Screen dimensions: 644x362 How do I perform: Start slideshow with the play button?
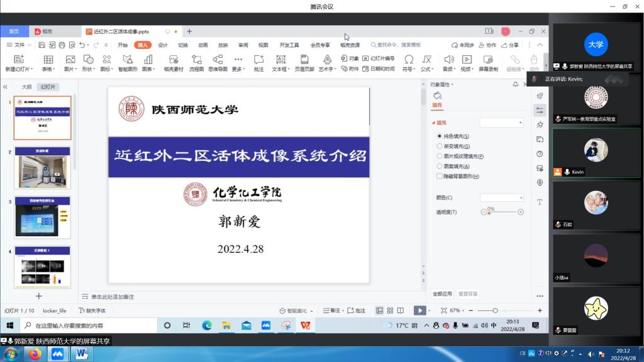pos(419,310)
